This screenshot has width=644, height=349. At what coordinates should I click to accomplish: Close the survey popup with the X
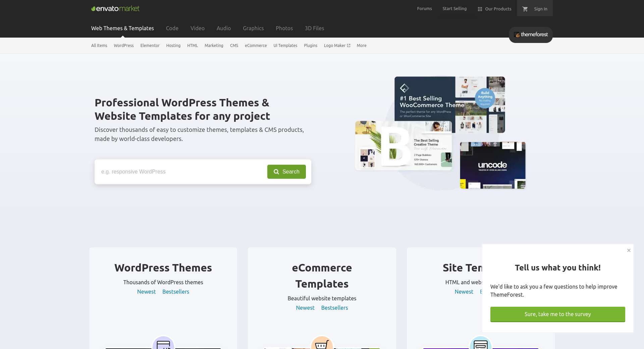tap(629, 250)
